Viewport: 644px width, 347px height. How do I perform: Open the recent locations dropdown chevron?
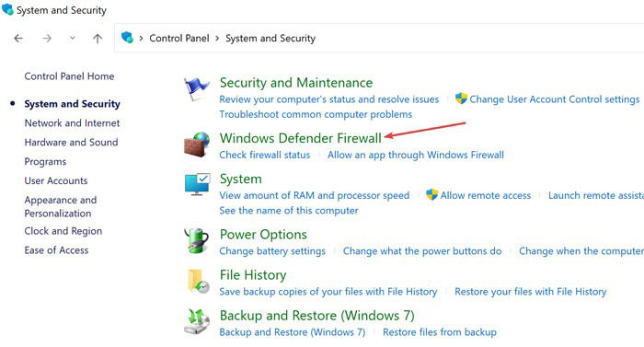[73, 39]
